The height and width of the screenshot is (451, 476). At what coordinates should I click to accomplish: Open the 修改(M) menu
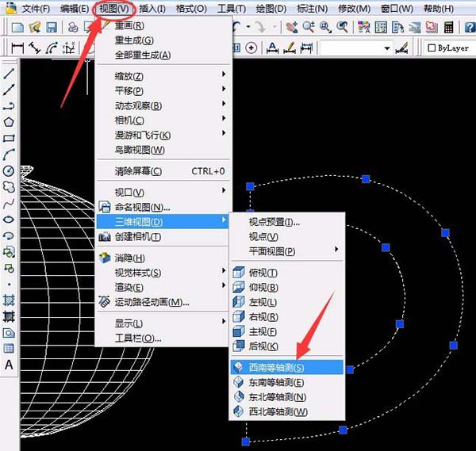[x=355, y=9]
